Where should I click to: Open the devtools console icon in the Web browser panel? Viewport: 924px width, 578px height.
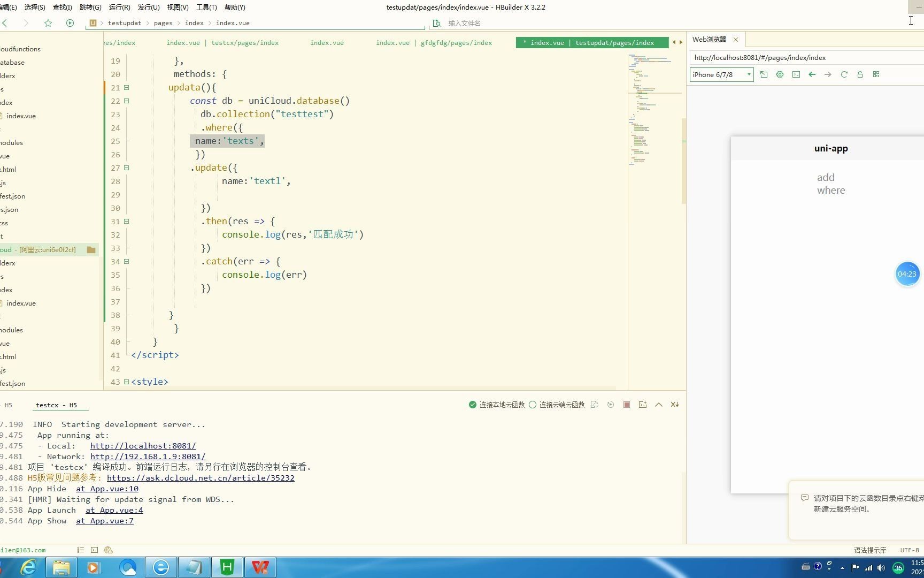coord(796,74)
